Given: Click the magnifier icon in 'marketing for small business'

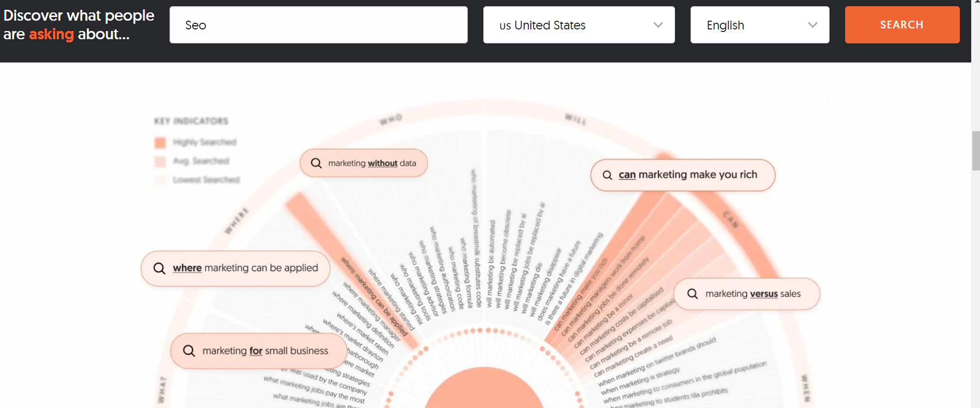Looking at the screenshot, I should pos(189,351).
